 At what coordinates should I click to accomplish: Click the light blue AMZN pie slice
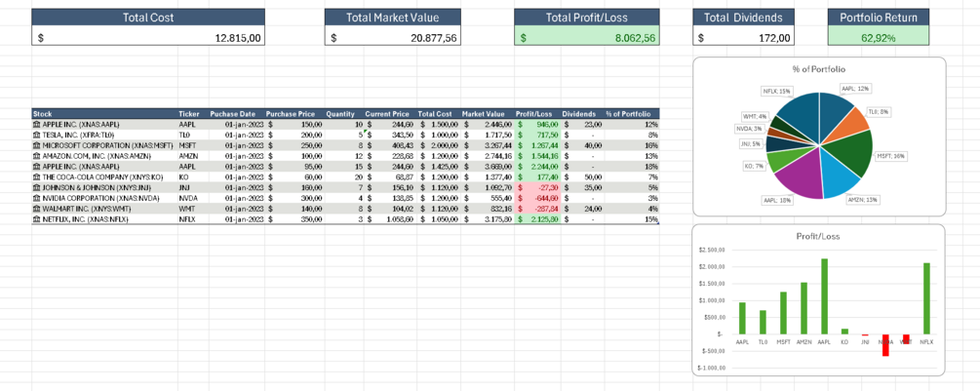coord(838,175)
